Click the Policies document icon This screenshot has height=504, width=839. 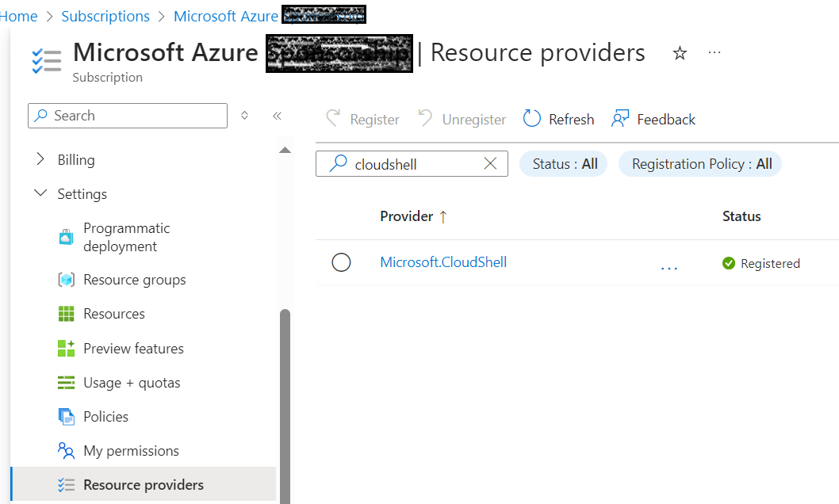pos(66,416)
